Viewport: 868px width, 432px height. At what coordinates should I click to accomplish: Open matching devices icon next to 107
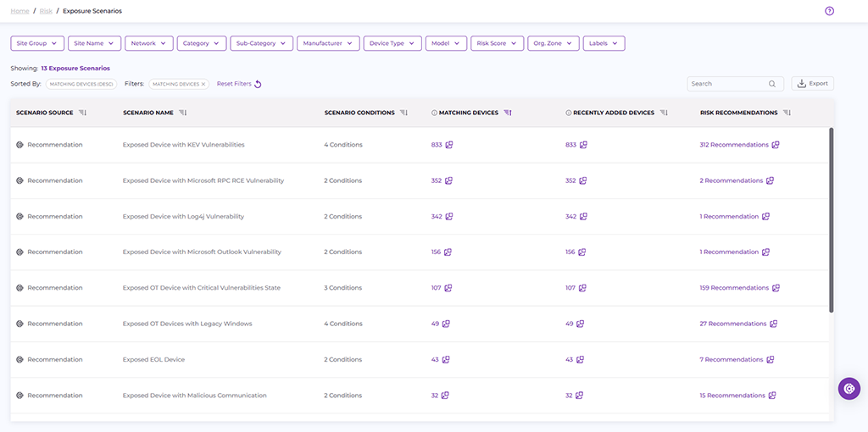tap(448, 288)
